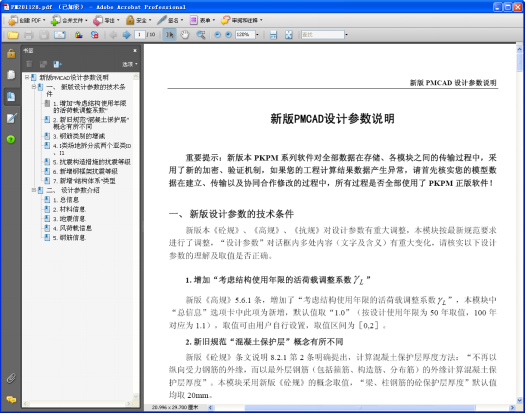Open the 审阅和注释 review menu
This screenshot has height=414, width=526.
click(x=242, y=20)
